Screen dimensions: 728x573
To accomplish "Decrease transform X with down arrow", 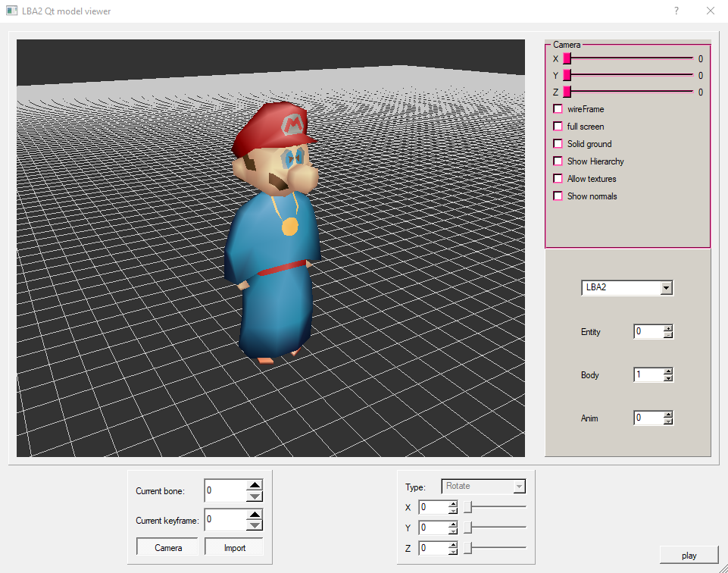I will pyautogui.click(x=453, y=510).
